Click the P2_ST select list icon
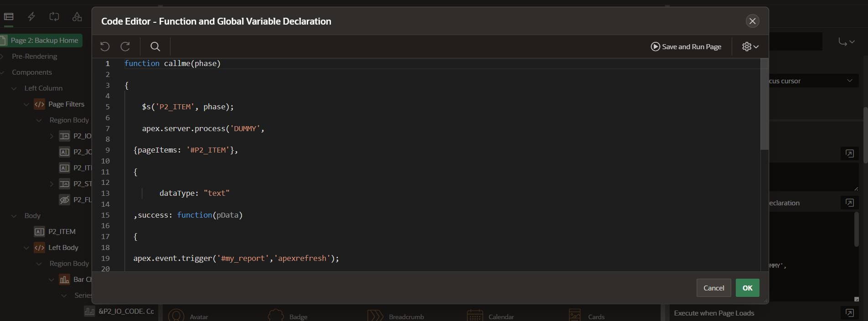 [65, 184]
